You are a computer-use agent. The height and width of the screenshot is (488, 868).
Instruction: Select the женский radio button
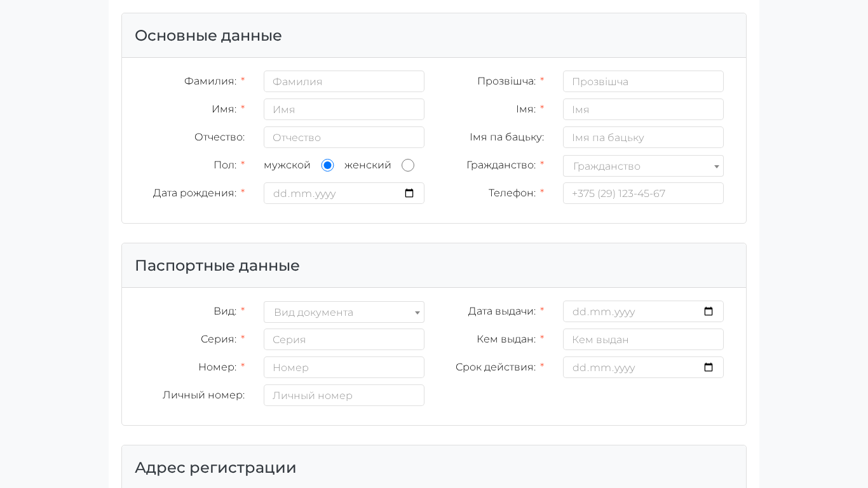(408, 165)
